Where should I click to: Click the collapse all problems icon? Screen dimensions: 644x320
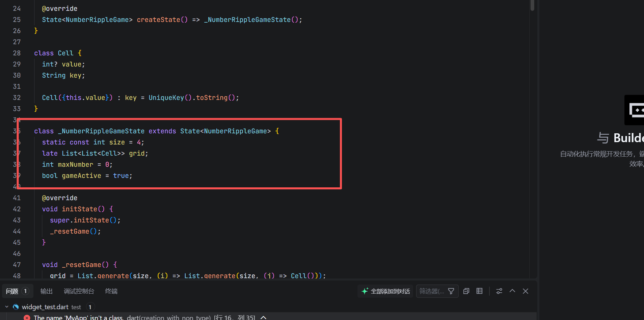[466, 291]
